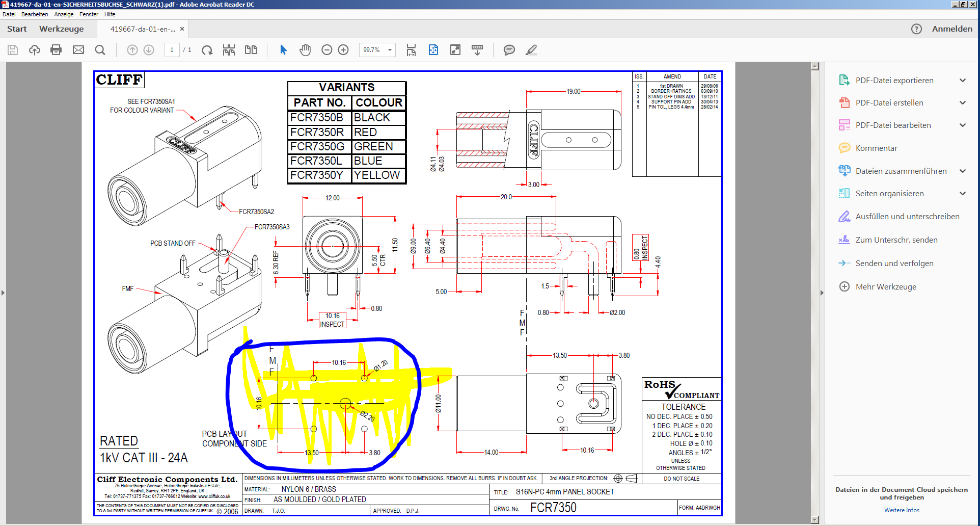Click the vertical scrollbar up arrow
The height and width of the screenshot is (526, 980).
pyautogui.click(x=815, y=66)
